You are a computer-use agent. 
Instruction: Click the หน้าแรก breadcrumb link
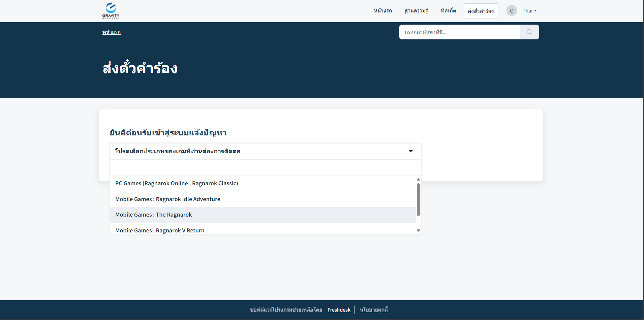(x=112, y=32)
